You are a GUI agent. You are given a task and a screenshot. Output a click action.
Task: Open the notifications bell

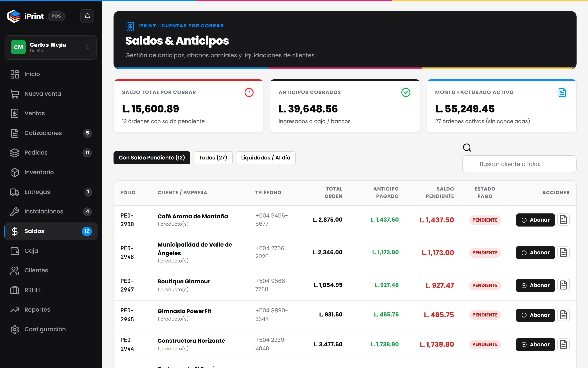click(87, 16)
